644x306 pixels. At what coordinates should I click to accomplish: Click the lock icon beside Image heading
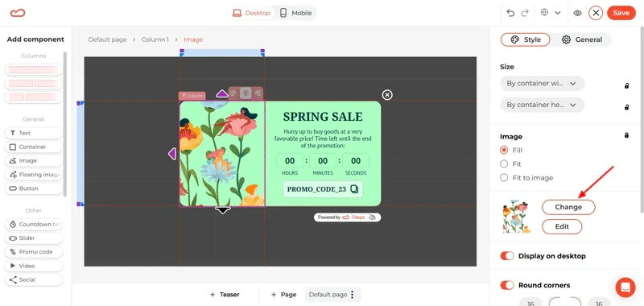pos(627,135)
